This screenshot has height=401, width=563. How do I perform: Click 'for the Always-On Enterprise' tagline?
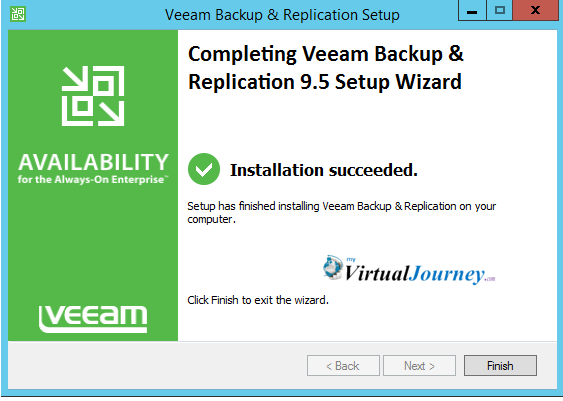click(93, 179)
